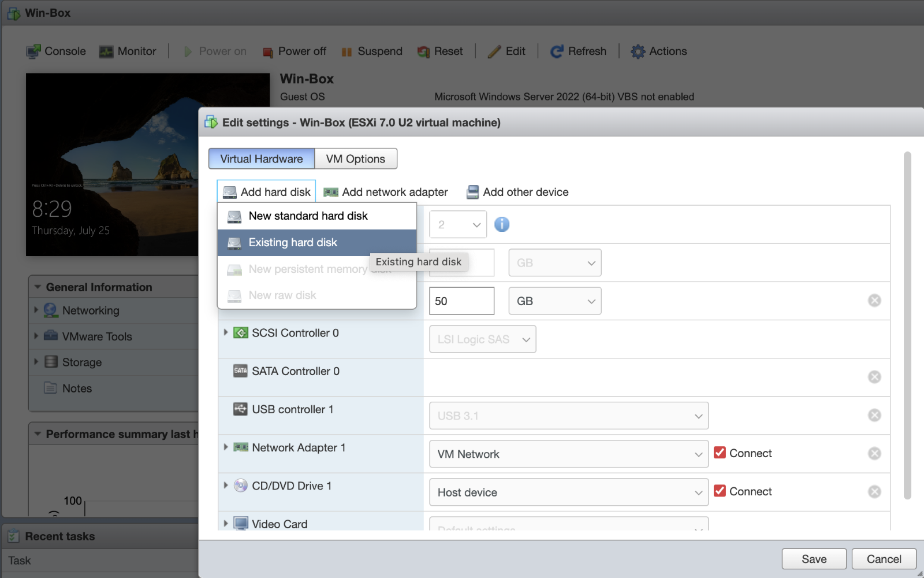
Task: Click the Storage icon in General Information
Action: 51,362
